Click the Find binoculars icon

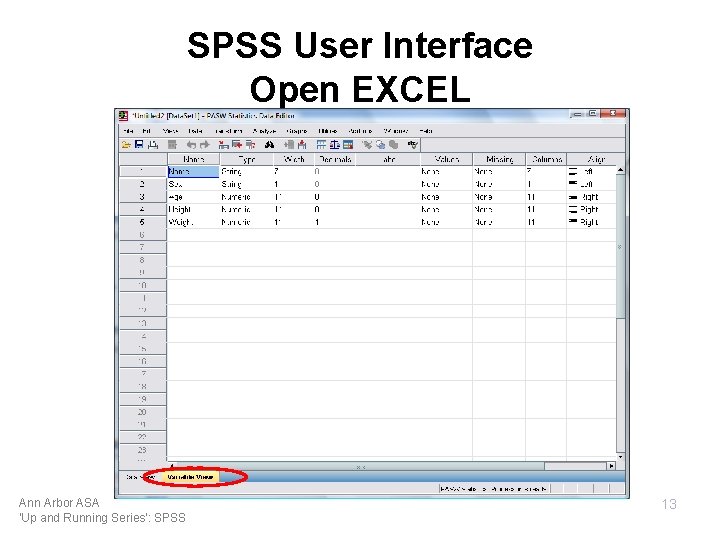270,145
